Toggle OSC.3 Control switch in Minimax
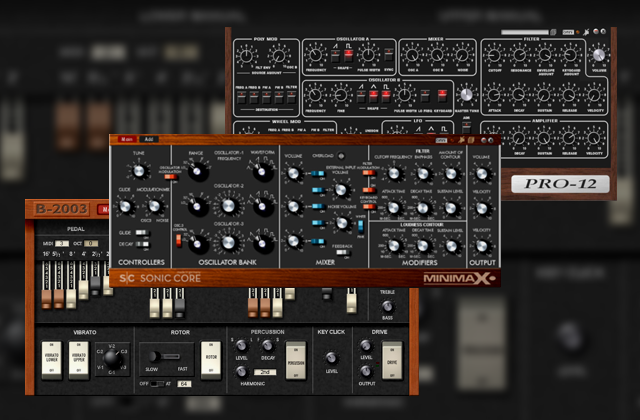 [179, 240]
